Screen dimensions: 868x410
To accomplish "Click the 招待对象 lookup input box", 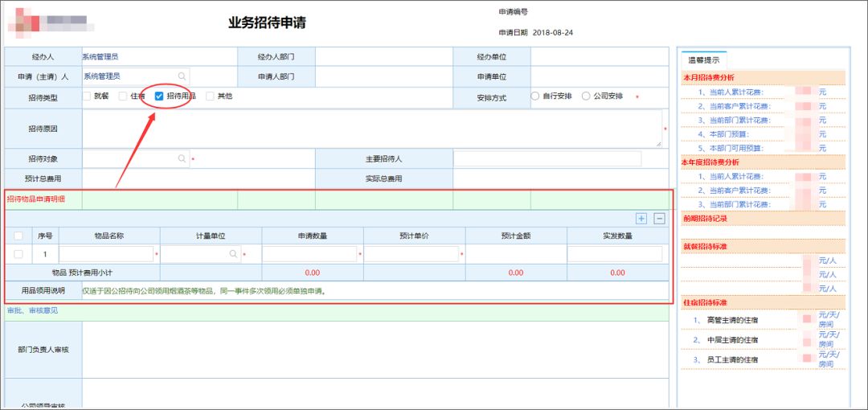I will [x=136, y=158].
